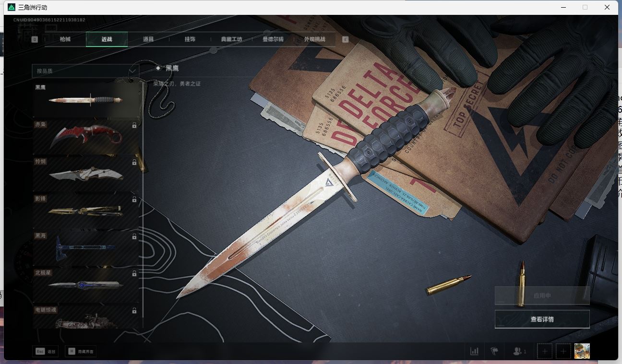Select the 黑海 axe thumbnail

click(85, 248)
